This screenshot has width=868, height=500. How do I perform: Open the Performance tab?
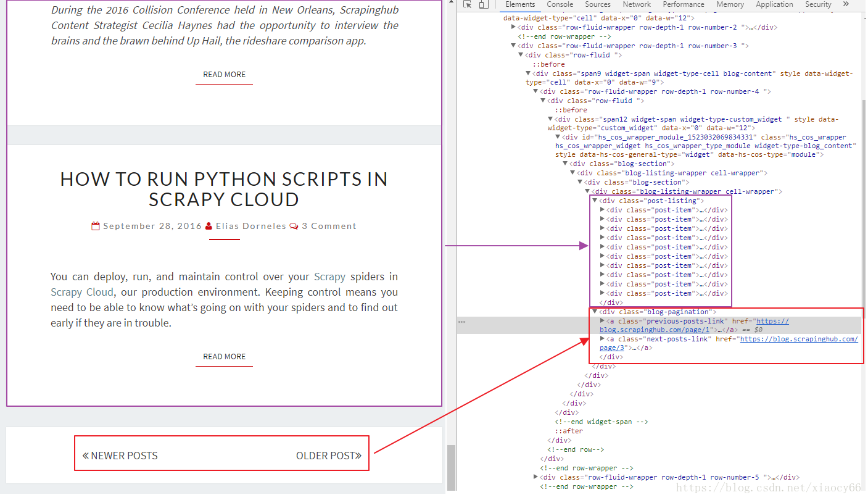(x=684, y=4)
